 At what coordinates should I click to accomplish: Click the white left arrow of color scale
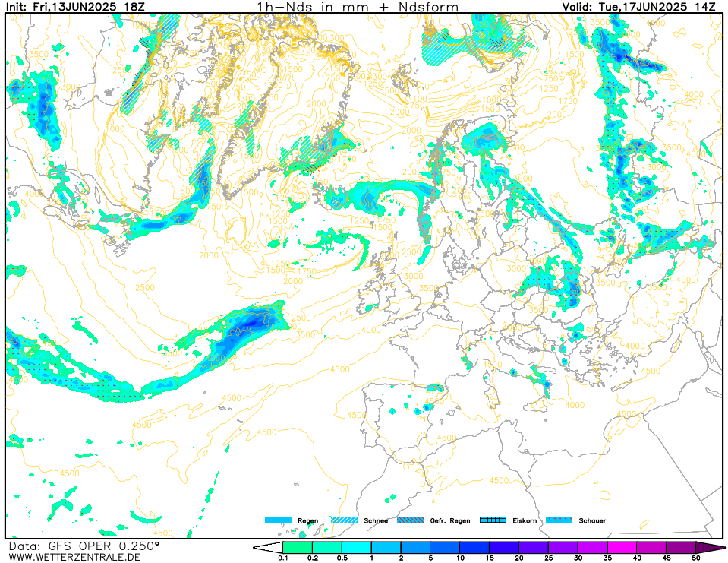[268, 548]
